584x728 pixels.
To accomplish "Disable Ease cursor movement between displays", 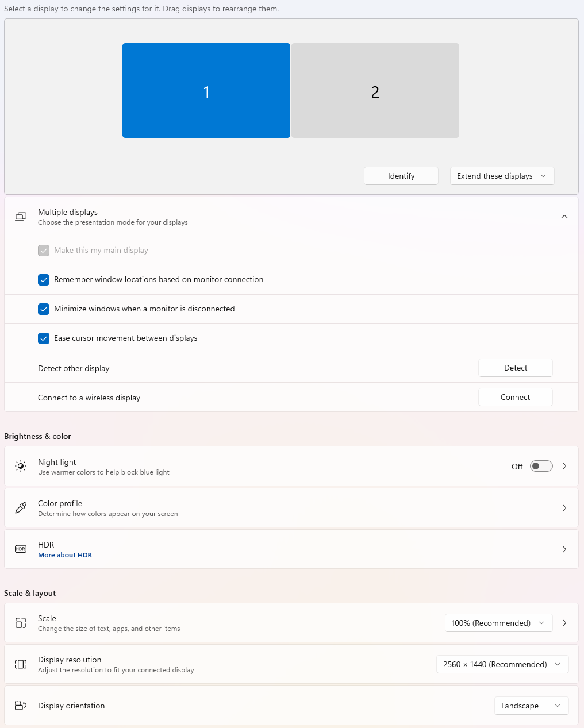I will click(44, 338).
